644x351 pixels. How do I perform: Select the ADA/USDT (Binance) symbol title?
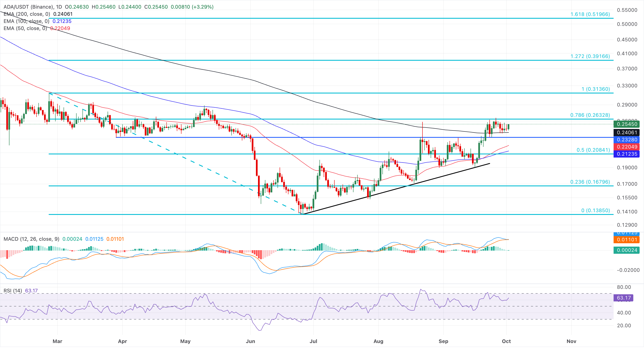[29, 7]
